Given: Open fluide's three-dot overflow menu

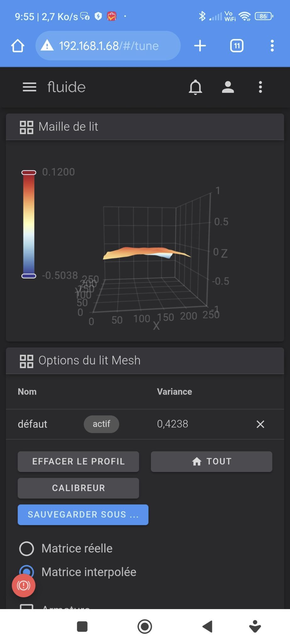Looking at the screenshot, I should 260,87.
